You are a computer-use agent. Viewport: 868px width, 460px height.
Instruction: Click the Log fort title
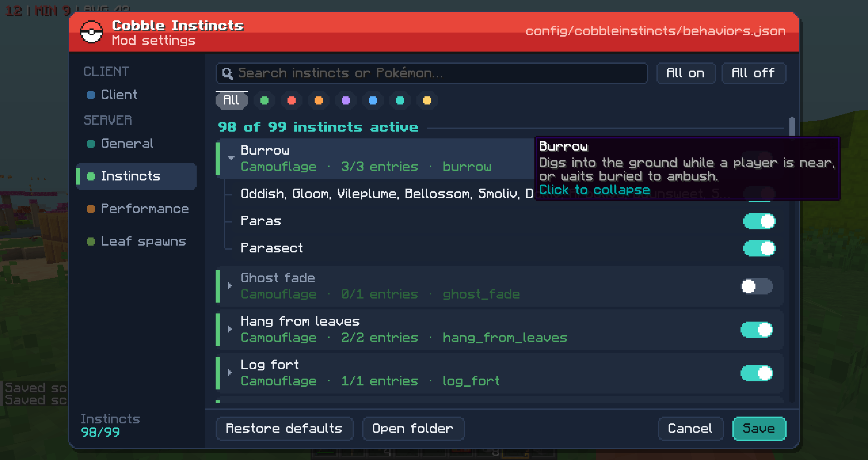click(270, 365)
